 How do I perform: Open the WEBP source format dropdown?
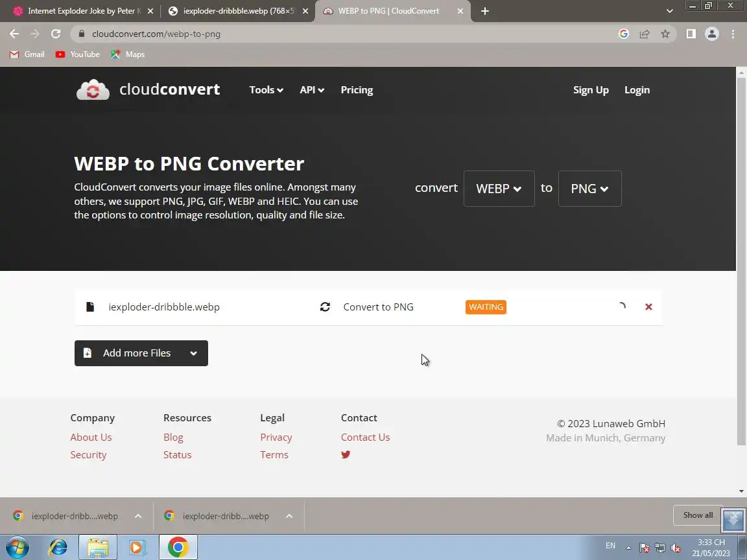click(499, 189)
